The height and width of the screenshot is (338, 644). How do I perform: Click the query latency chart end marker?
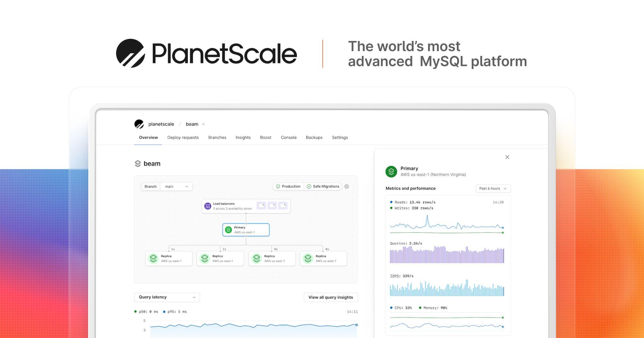[x=356, y=325]
